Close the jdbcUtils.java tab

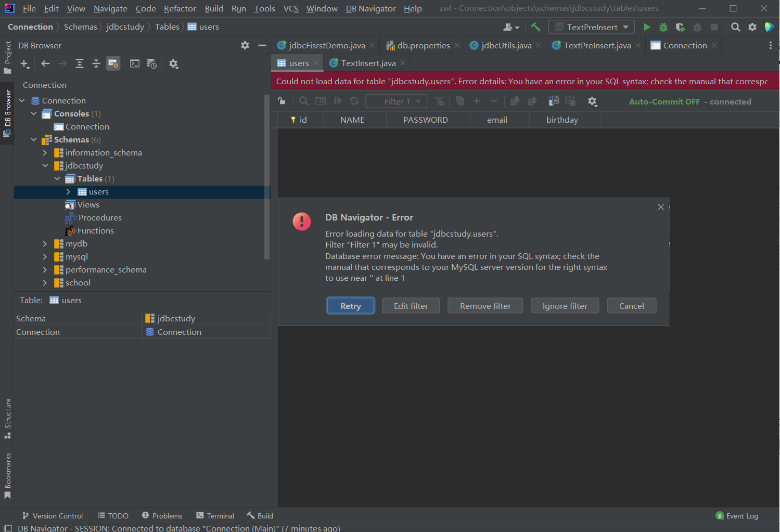click(539, 46)
